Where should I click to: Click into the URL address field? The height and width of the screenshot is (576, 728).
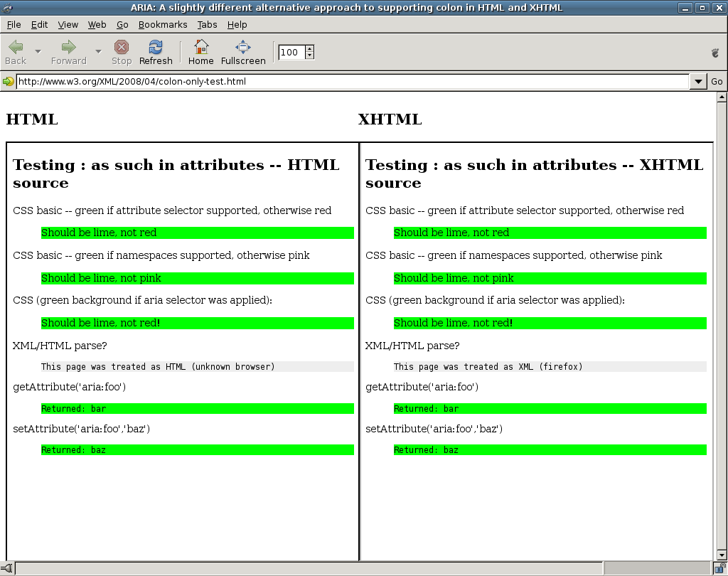coord(353,82)
